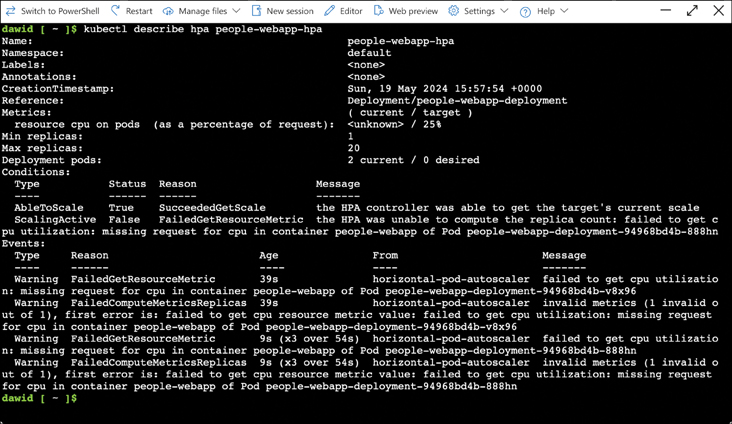The height and width of the screenshot is (424, 732).
Task: Click the Settings gear icon
Action: click(453, 11)
